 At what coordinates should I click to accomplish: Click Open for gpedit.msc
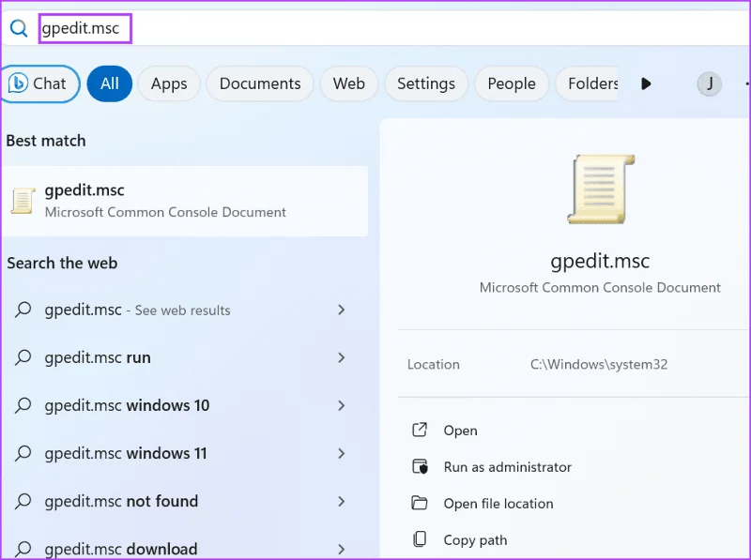tap(460, 431)
